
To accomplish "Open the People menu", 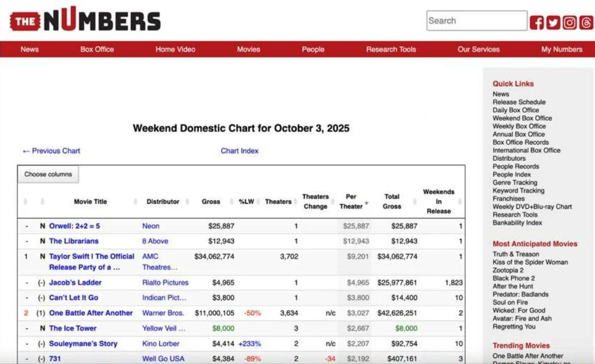I will 313,50.
